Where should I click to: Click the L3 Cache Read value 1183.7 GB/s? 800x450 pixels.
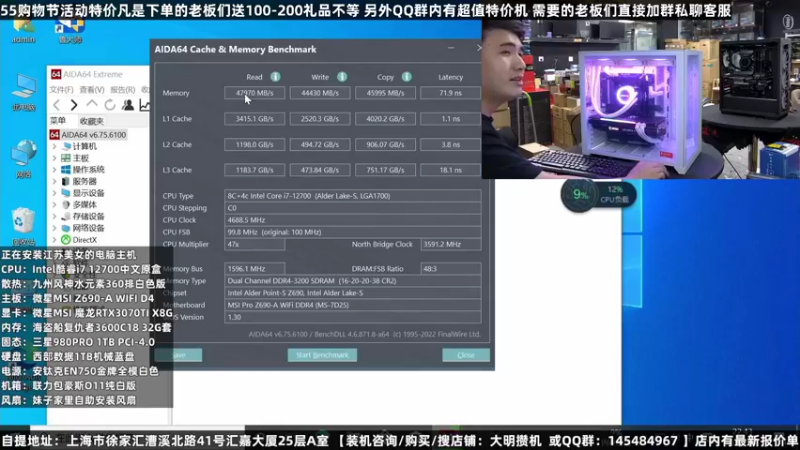pyautogui.click(x=255, y=170)
